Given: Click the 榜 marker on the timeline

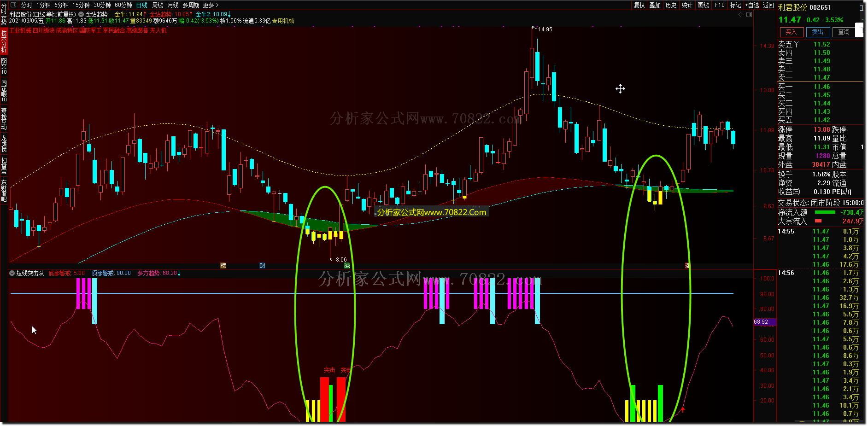Looking at the screenshot, I should click(223, 266).
